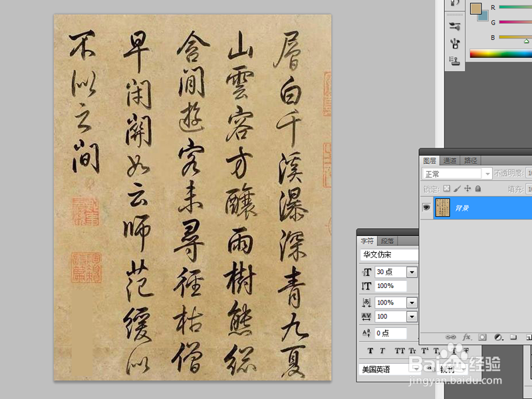Switch to the 段落 tab
532x399 pixels.
[388, 241]
